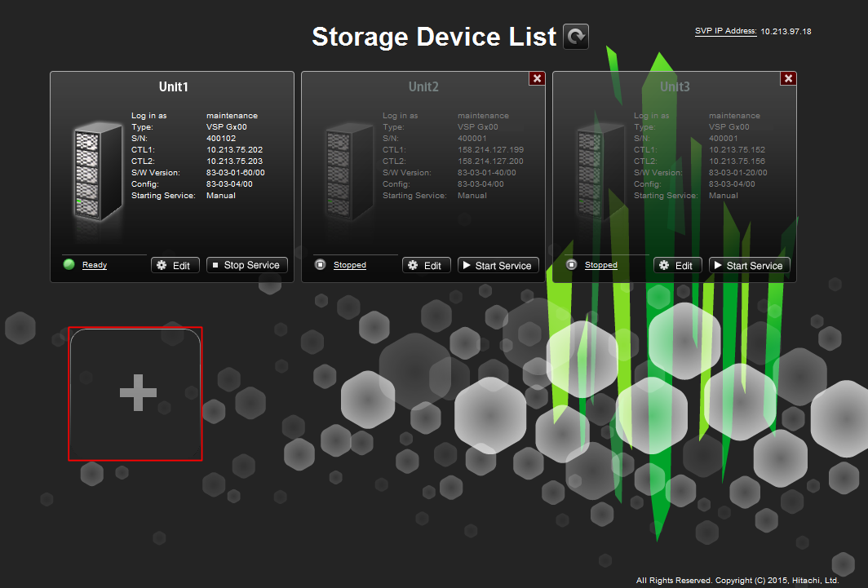
Task: Click the Storage Device List heading
Action: [434, 37]
